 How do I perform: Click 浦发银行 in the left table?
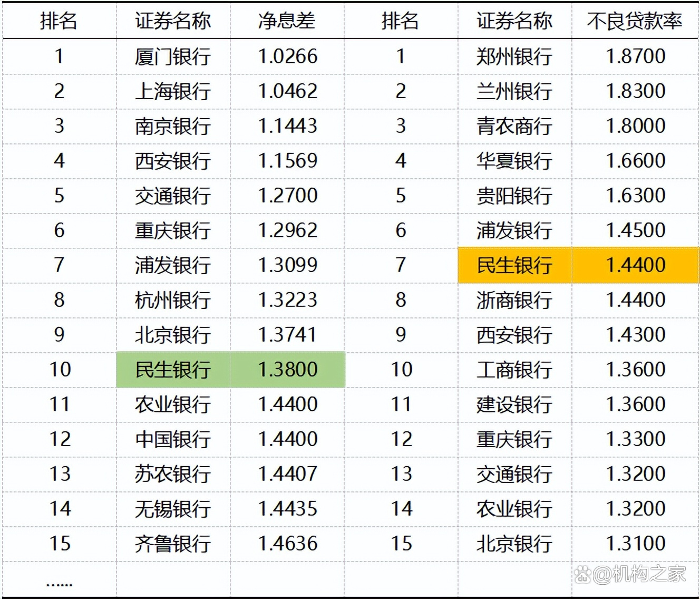pos(173,265)
